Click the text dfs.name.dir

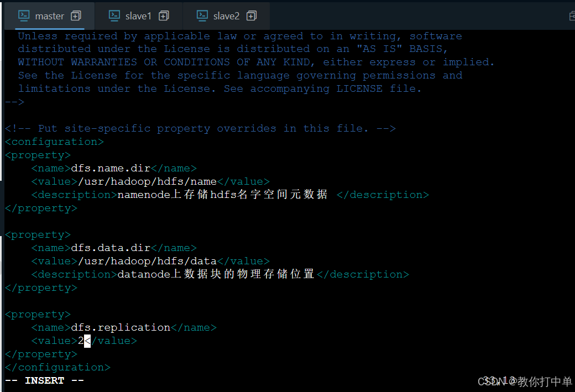[x=111, y=168]
